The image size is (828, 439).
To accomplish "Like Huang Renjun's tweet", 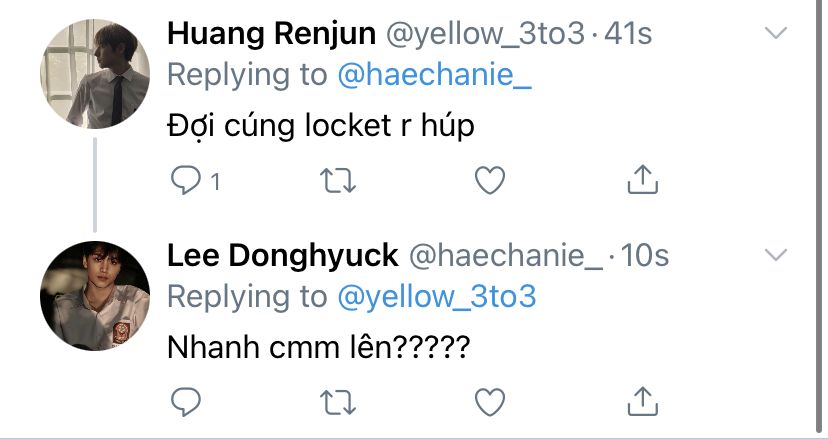I will pos(488,180).
